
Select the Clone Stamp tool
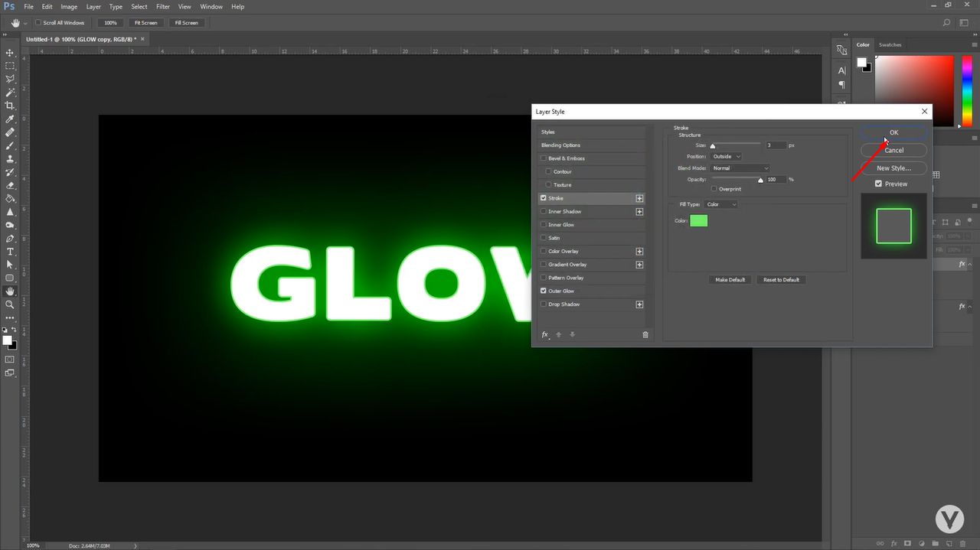point(10,159)
